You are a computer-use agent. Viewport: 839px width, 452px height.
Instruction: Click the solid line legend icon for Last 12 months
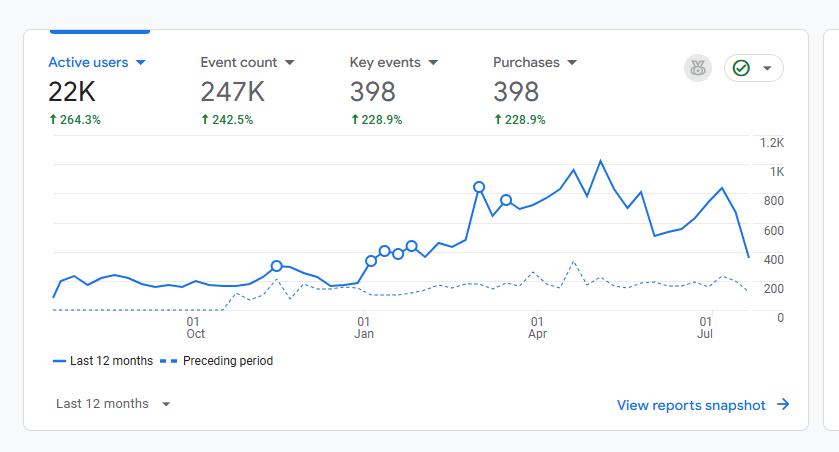(59, 361)
